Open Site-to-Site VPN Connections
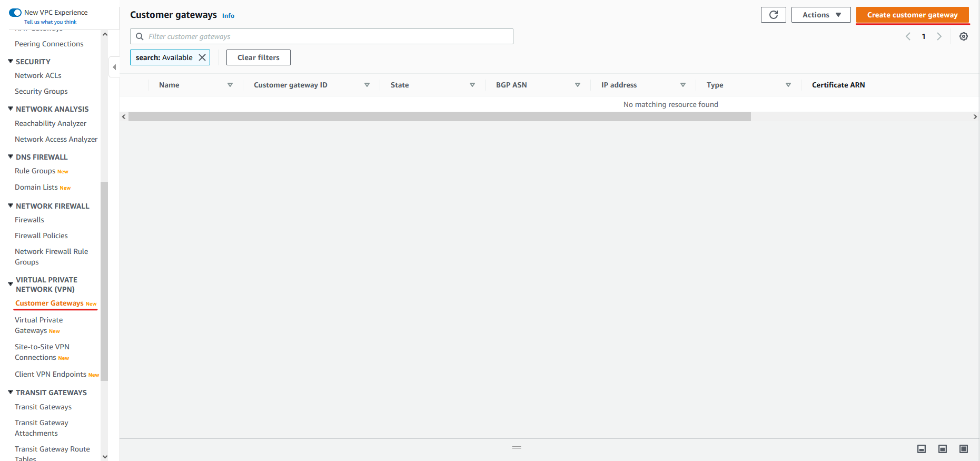This screenshot has width=980, height=461. (42, 352)
